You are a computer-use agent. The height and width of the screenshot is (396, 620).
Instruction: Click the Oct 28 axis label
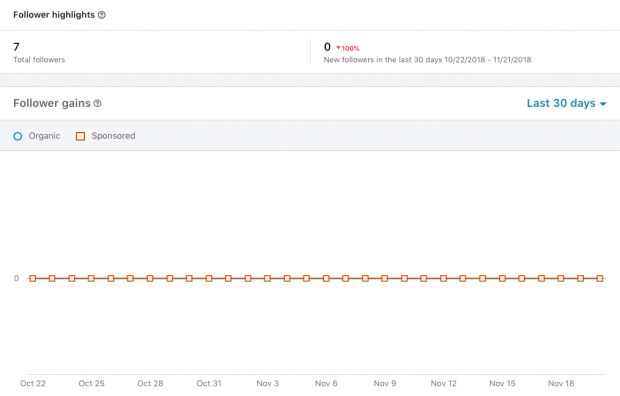click(x=150, y=383)
